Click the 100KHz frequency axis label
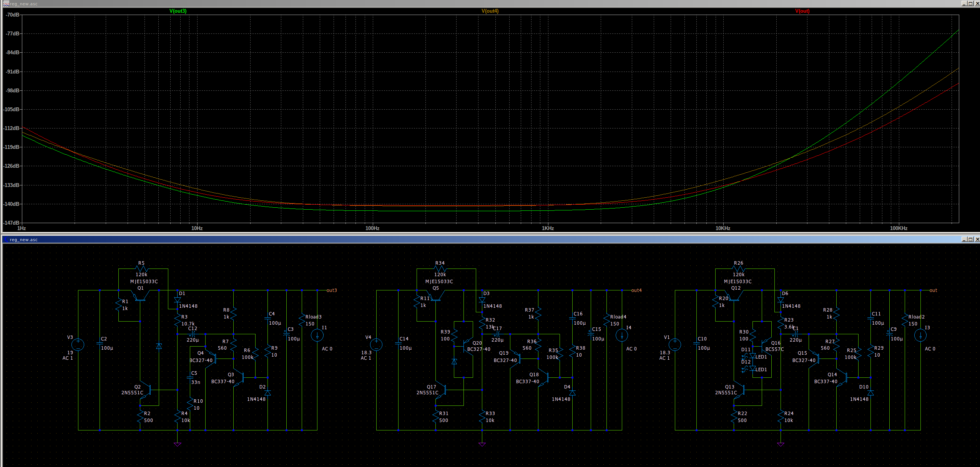Screen dimensions: 980x467 click(x=899, y=228)
